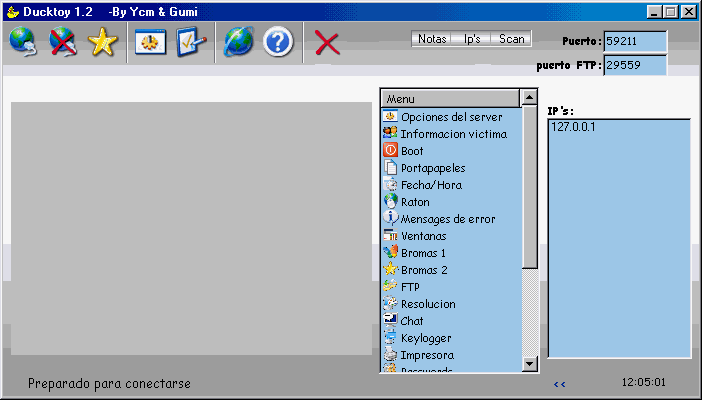Viewport: 702px width, 400px height.
Task: Click in the puerto FTP field
Action: 634,65
